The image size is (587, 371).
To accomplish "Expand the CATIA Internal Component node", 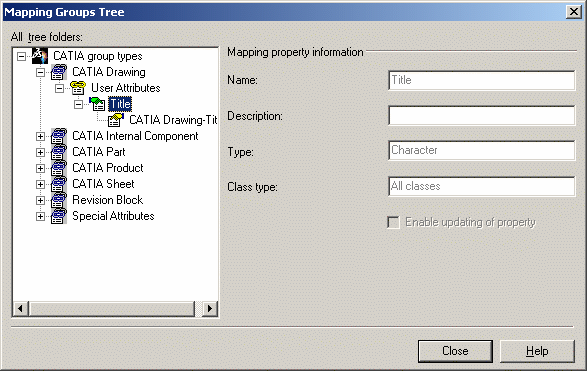I will [x=40, y=137].
